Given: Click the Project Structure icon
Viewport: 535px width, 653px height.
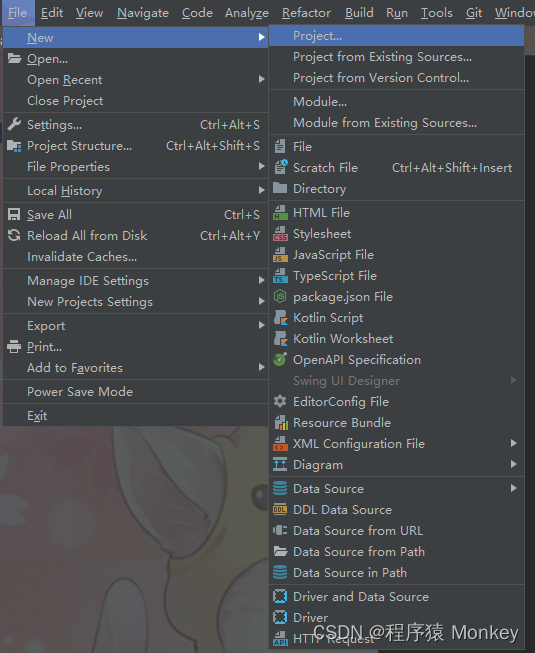Looking at the screenshot, I should click(14, 146).
